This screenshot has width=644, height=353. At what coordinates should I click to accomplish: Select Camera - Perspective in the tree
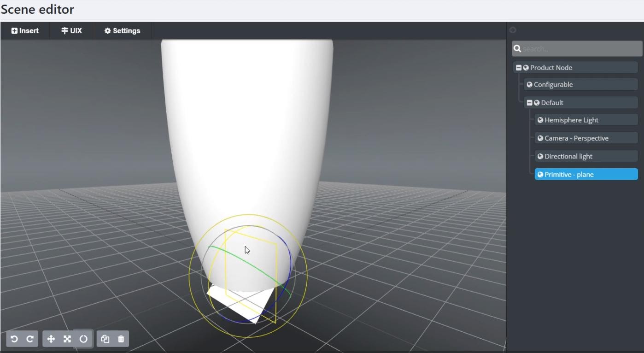click(x=586, y=138)
